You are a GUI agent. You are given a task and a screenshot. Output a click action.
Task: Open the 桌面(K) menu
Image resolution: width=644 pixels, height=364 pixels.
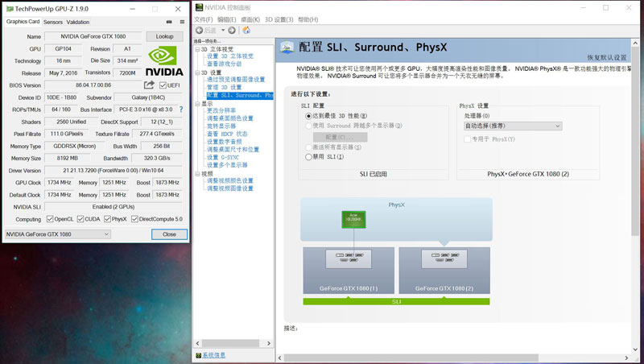point(250,19)
